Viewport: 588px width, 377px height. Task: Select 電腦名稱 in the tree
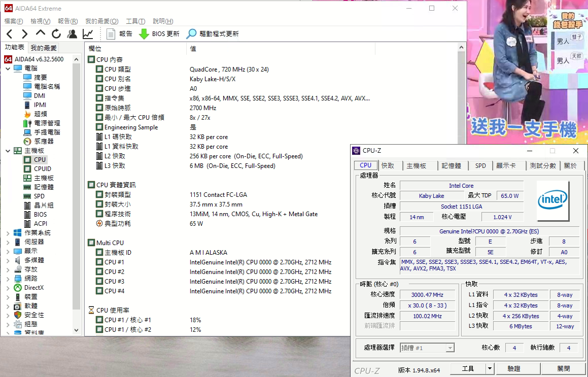pos(47,86)
